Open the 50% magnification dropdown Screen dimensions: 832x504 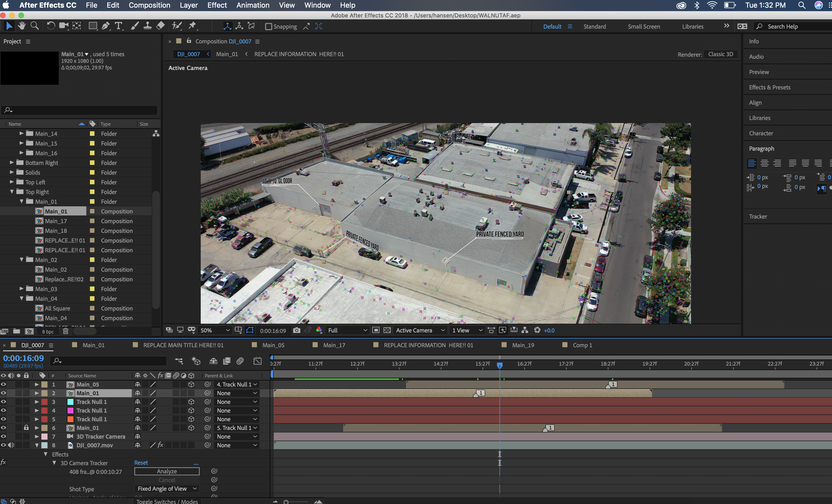(215, 330)
